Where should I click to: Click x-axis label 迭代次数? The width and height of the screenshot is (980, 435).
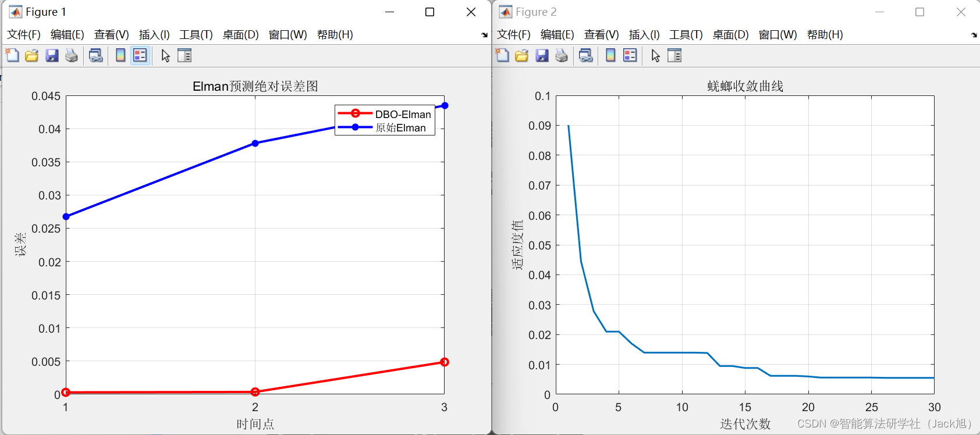745,424
